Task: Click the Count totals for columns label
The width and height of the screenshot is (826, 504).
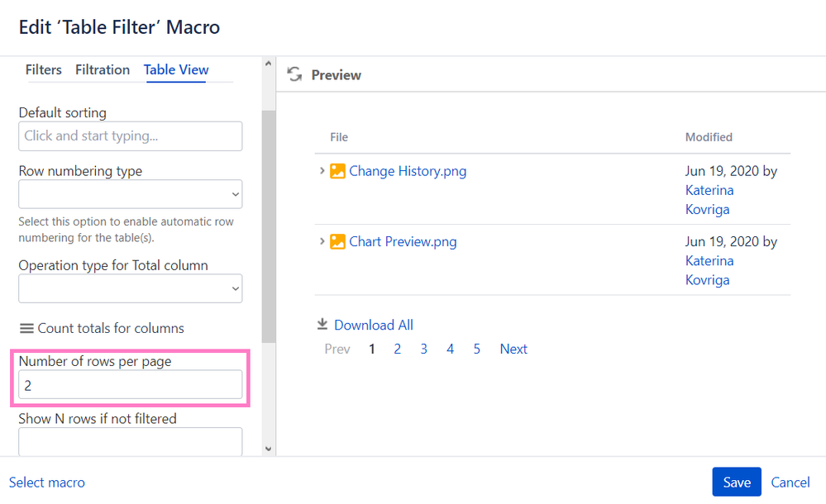Action: point(111,329)
